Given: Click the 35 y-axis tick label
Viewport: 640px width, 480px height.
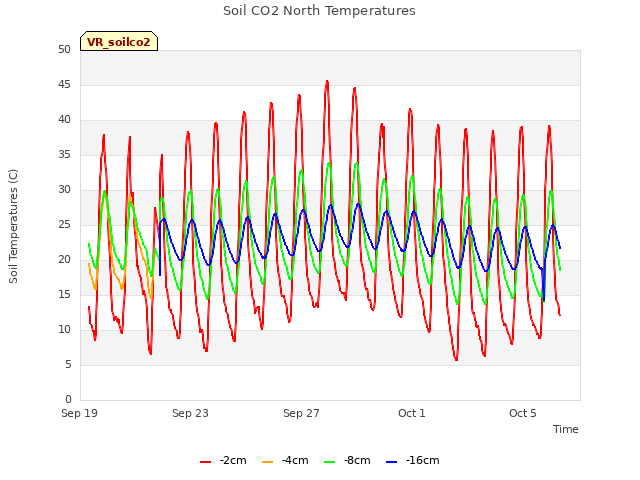Looking at the screenshot, I should (x=64, y=154).
